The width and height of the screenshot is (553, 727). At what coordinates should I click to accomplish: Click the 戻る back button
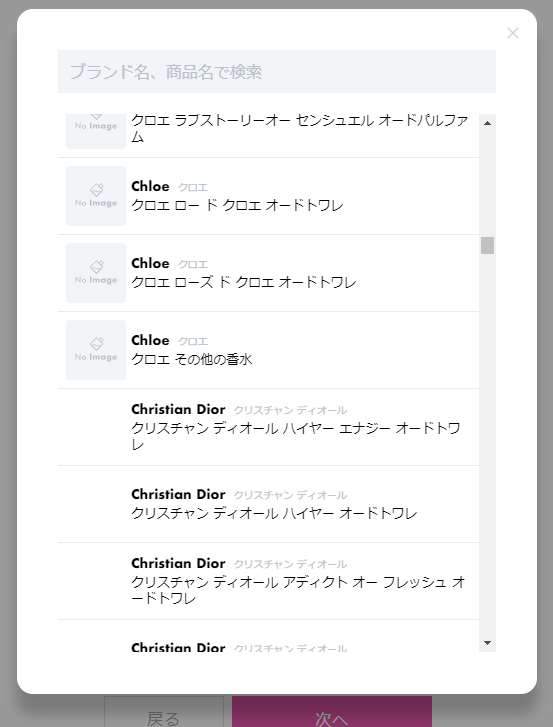pyautogui.click(x=164, y=712)
